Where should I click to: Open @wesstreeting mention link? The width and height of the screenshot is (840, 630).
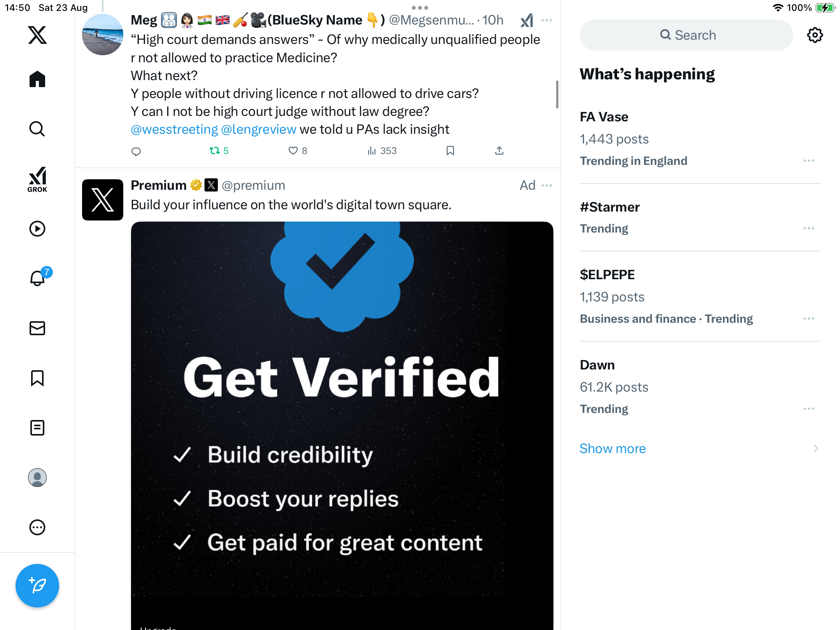click(174, 129)
